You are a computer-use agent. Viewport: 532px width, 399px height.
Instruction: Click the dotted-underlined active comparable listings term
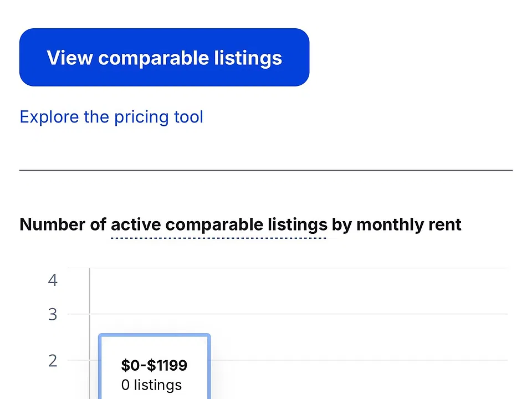click(x=219, y=224)
